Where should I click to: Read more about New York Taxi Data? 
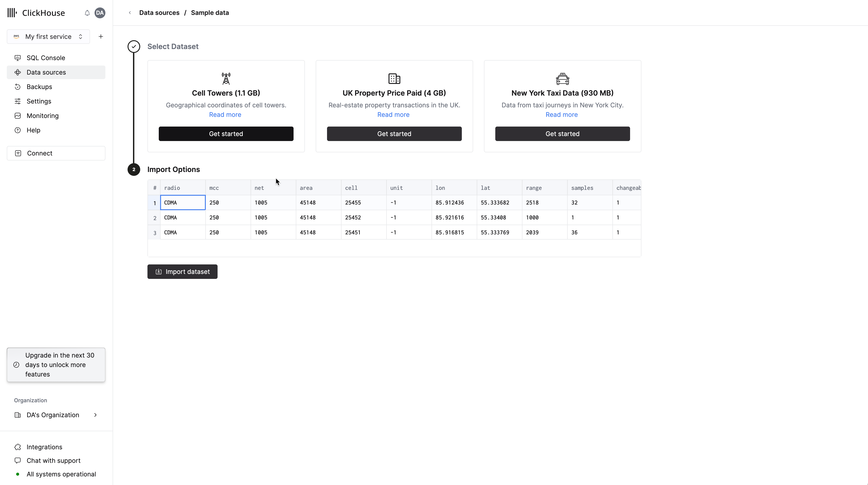561,114
